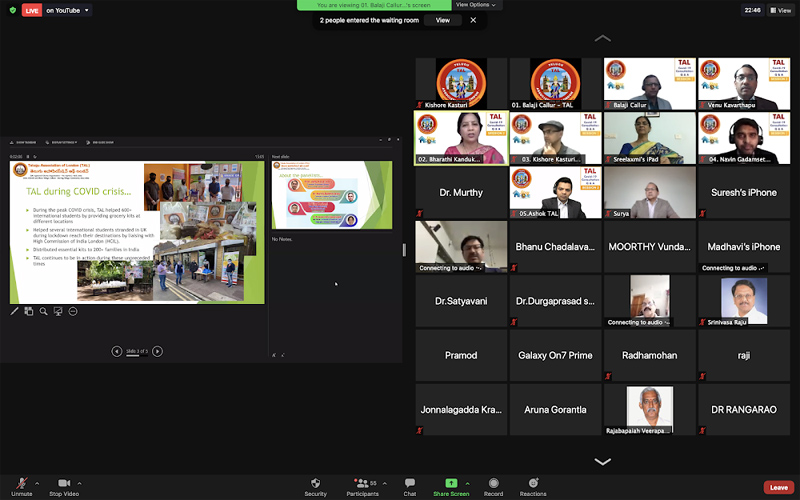Select the 04. Navin Gadamset video tile

point(744,138)
